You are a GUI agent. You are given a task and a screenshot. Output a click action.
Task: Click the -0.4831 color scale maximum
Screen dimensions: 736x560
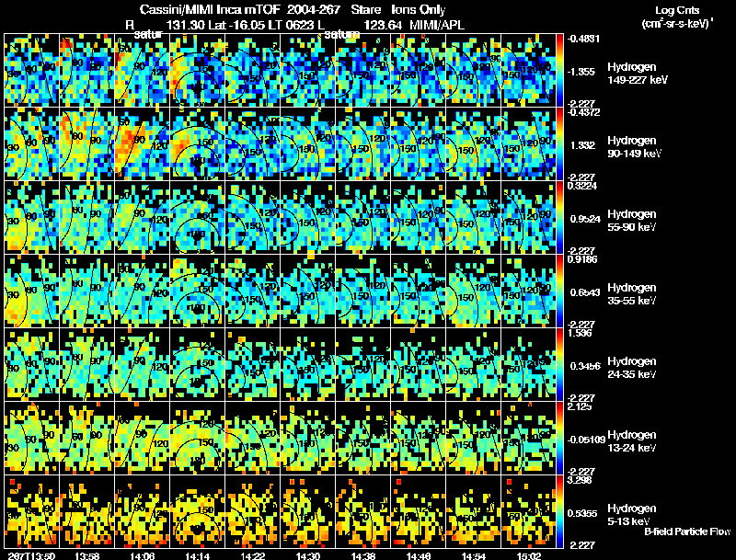(x=583, y=39)
